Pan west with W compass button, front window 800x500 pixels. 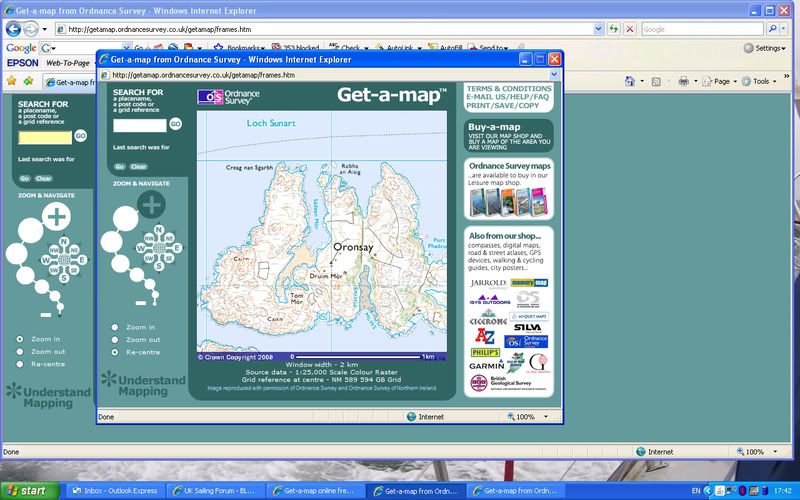(141, 248)
